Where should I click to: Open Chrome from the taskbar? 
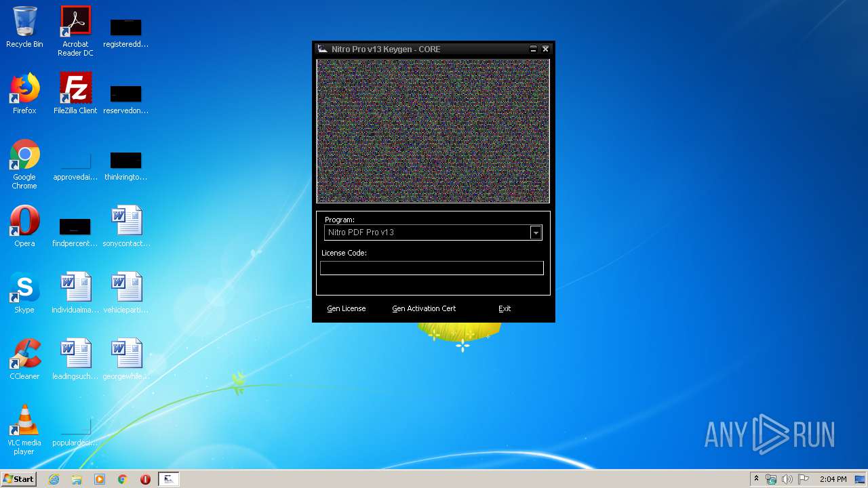pos(123,479)
